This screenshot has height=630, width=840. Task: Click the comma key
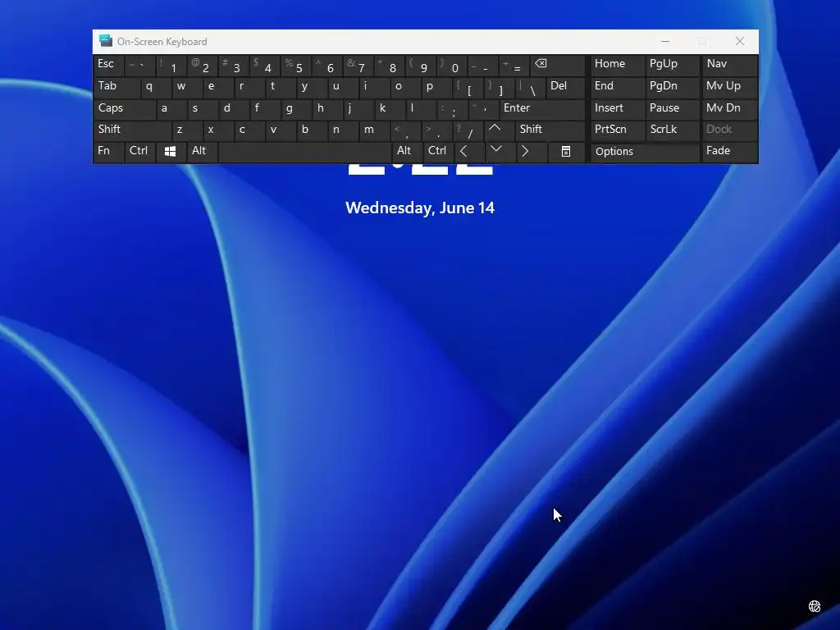coord(405,130)
